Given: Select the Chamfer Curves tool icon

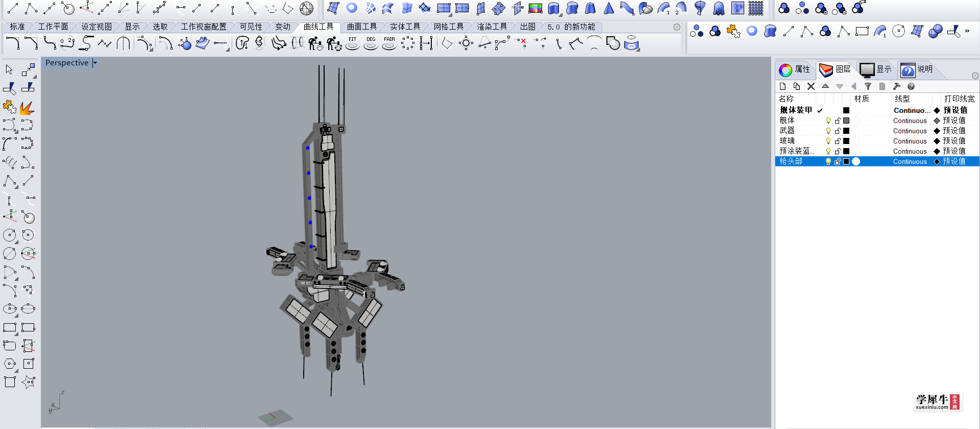Looking at the screenshot, I should coord(31,44).
